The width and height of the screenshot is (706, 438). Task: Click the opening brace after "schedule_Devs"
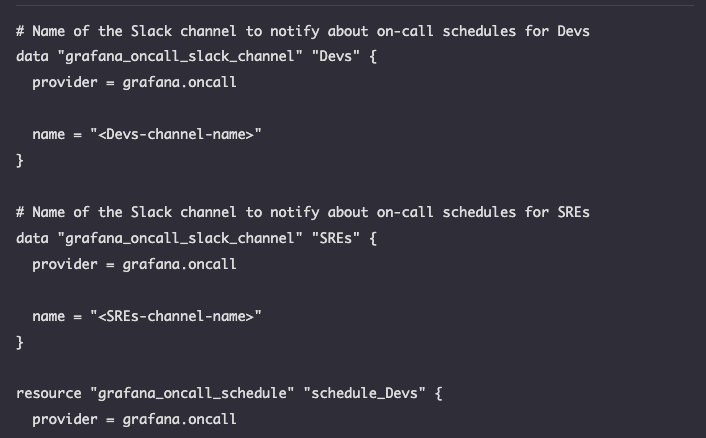click(439, 394)
